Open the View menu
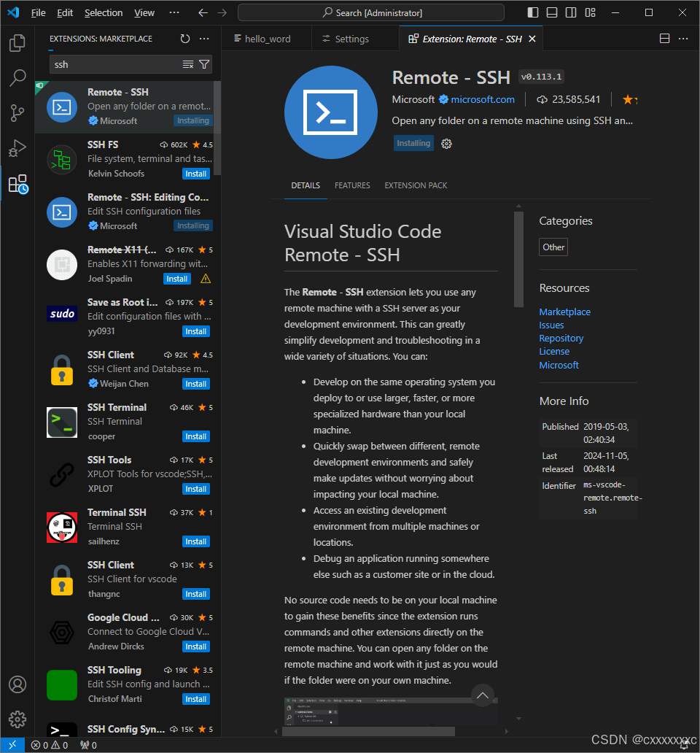The width and height of the screenshot is (700, 753). pyautogui.click(x=144, y=13)
